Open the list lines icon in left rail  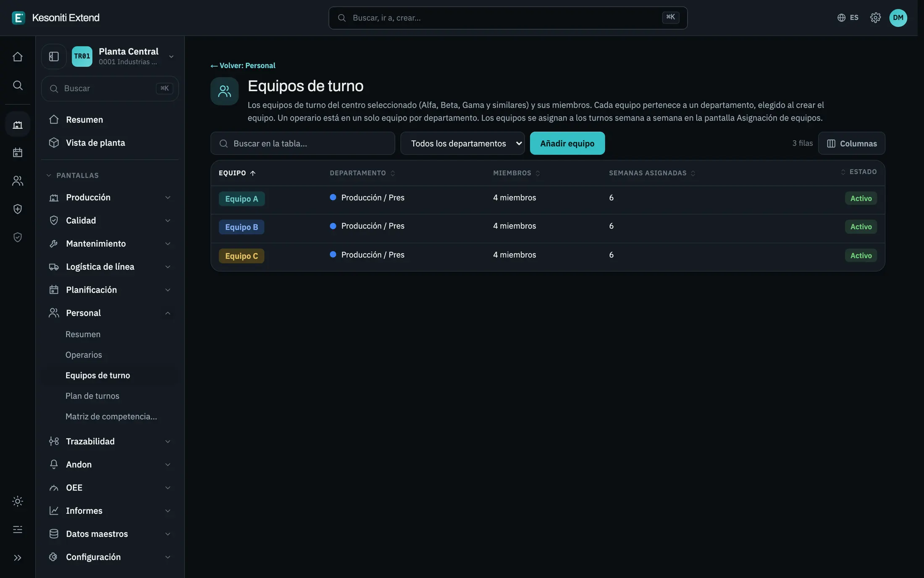18,529
